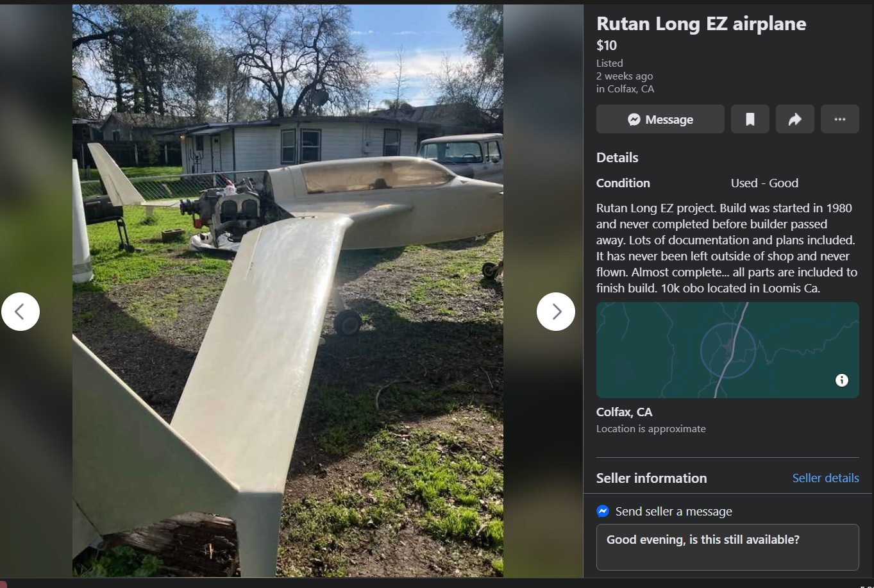This screenshot has width=874, height=588.
Task: Open the three-dots more options menu
Action: click(x=840, y=119)
